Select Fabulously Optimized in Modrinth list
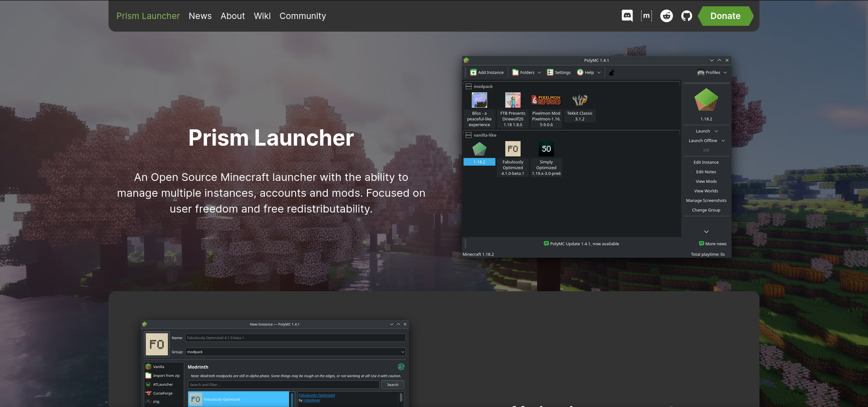 (x=238, y=399)
